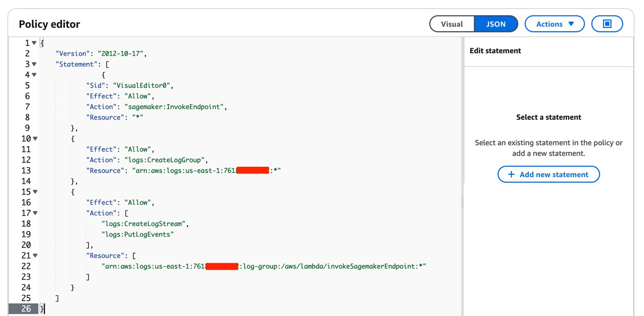Click the "Statement" key on line 3
The height and width of the screenshot is (316, 644).
(76, 64)
